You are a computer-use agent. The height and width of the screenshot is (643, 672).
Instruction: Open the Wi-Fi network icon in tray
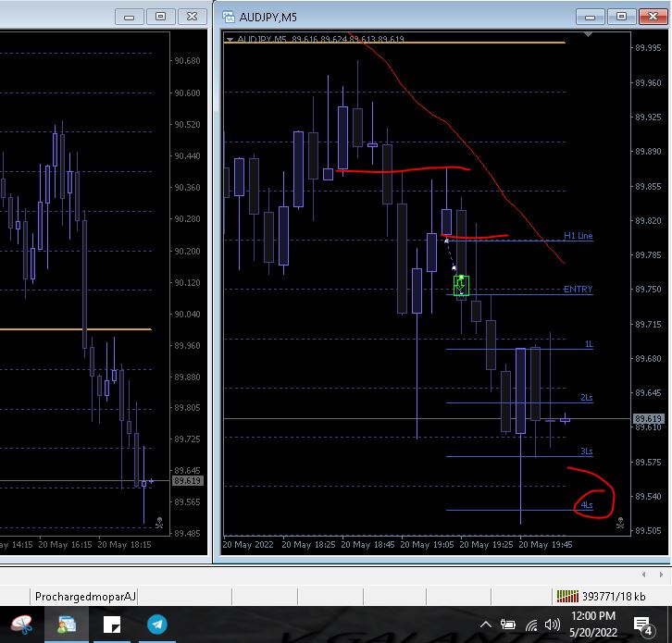point(531,625)
